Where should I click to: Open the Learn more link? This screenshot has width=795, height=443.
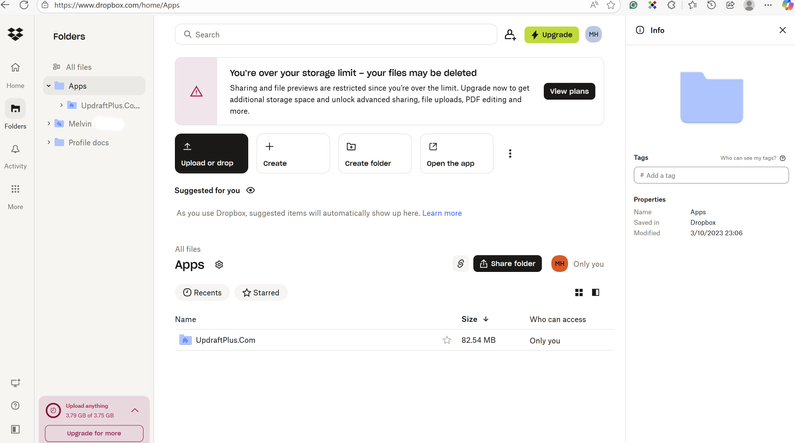click(x=442, y=213)
